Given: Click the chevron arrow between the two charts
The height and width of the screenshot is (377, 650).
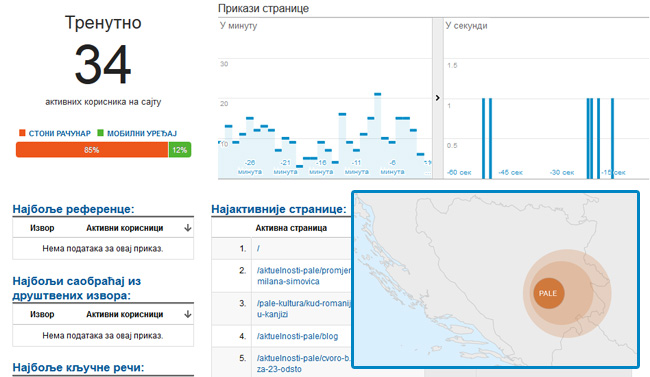Looking at the screenshot, I should click(x=437, y=98).
